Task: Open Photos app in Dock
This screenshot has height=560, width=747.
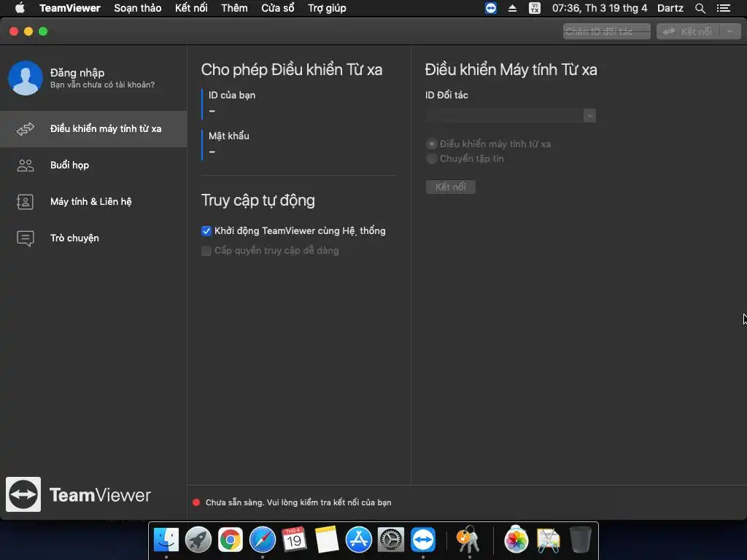Action: (x=516, y=540)
